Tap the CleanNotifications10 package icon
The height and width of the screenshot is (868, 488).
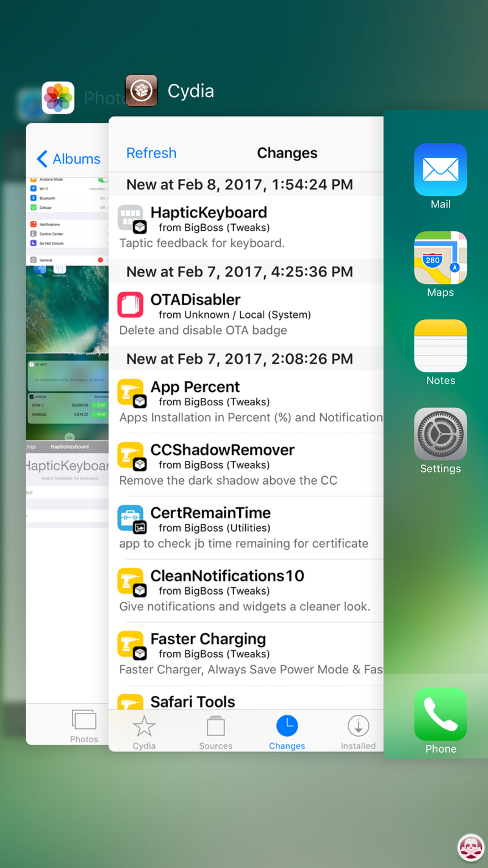point(131,582)
